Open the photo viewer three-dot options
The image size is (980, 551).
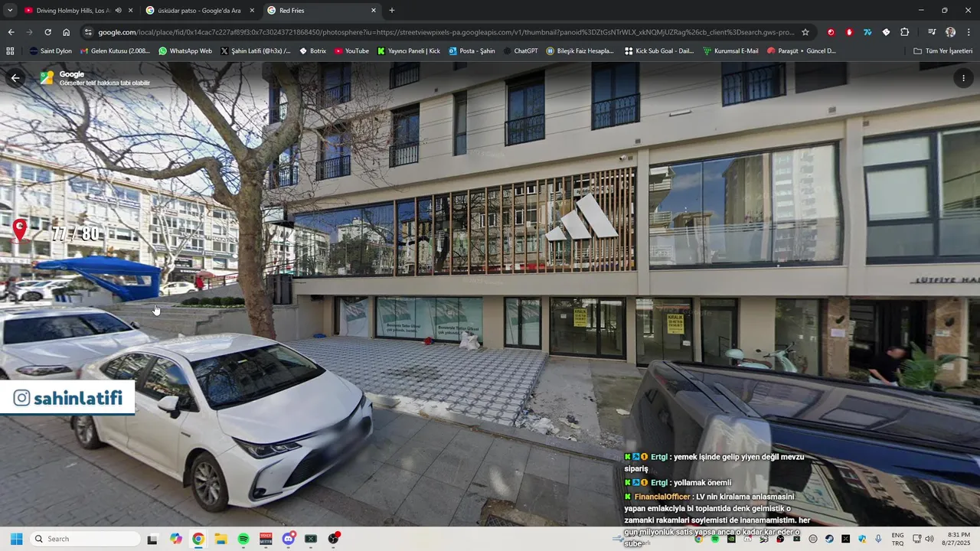963,78
